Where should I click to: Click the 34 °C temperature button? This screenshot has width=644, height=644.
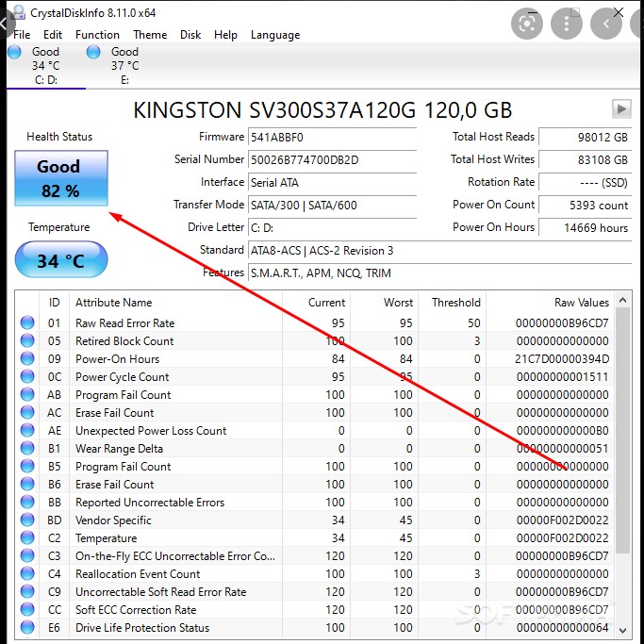coord(61,259)
